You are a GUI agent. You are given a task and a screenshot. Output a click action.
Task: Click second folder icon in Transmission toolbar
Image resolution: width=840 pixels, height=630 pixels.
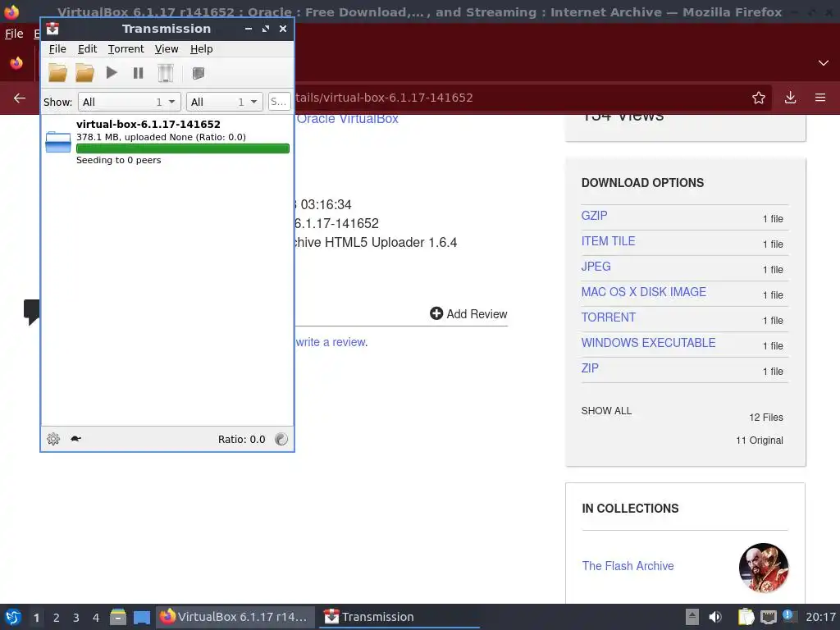point(84,73)
